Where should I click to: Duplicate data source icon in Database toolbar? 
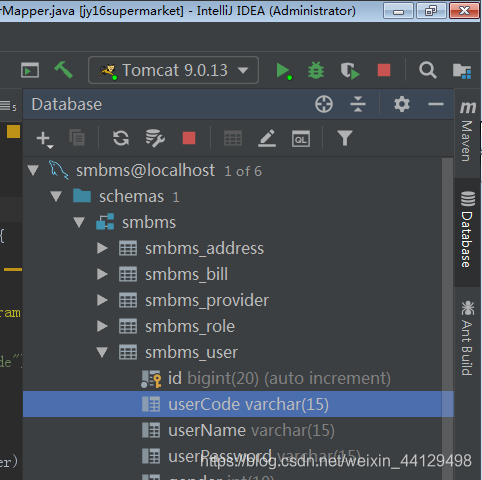pyautogui.click(x=77, y=137)
